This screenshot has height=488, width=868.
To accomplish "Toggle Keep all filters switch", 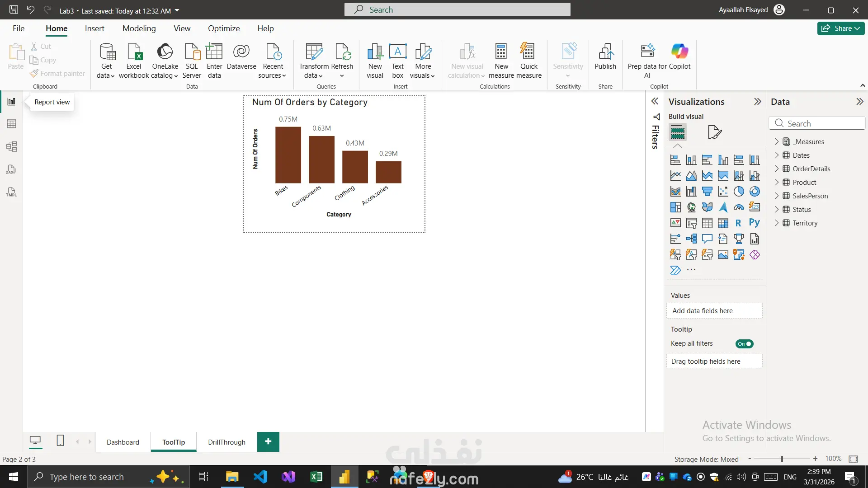I will (x=744, y=344).
